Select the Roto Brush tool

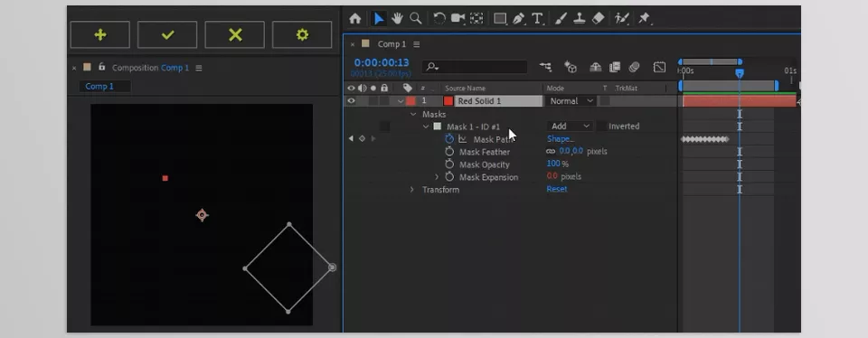[x=621, y=19]
